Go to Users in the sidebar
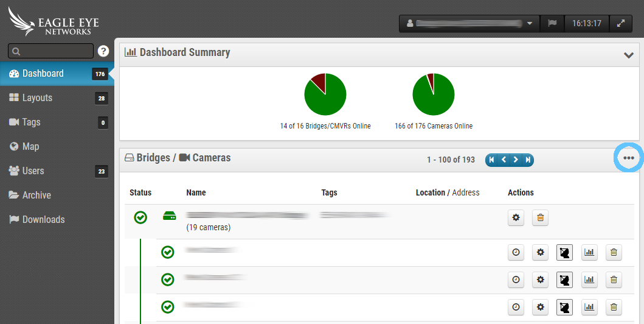The height and width of the screenshot is (324, 644). click(33, 171)
